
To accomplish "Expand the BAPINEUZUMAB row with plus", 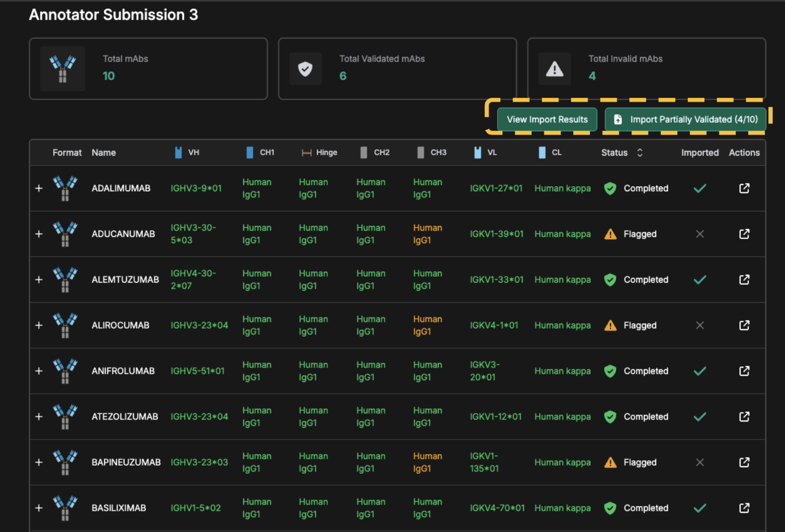I will [39, 462].
